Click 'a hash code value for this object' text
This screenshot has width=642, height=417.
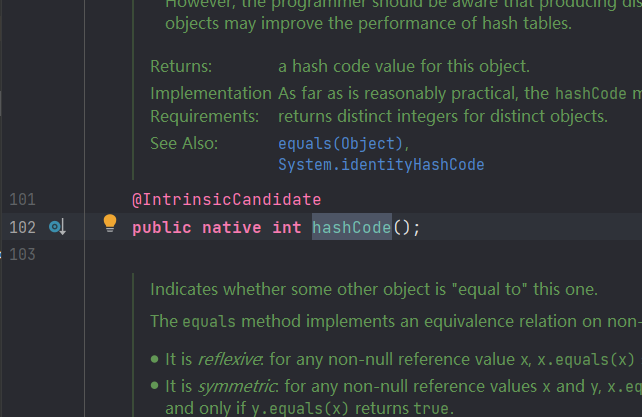pyautogui.click(x=404, y=67)
